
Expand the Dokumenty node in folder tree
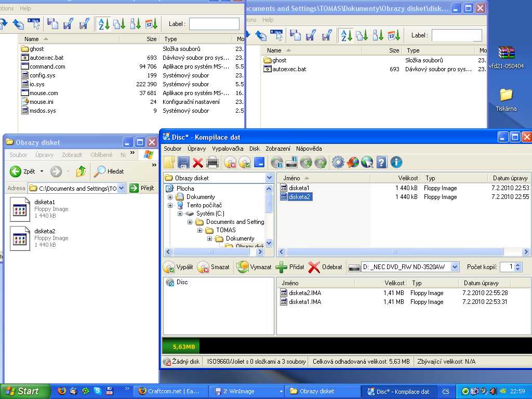[x=170, y=197]
